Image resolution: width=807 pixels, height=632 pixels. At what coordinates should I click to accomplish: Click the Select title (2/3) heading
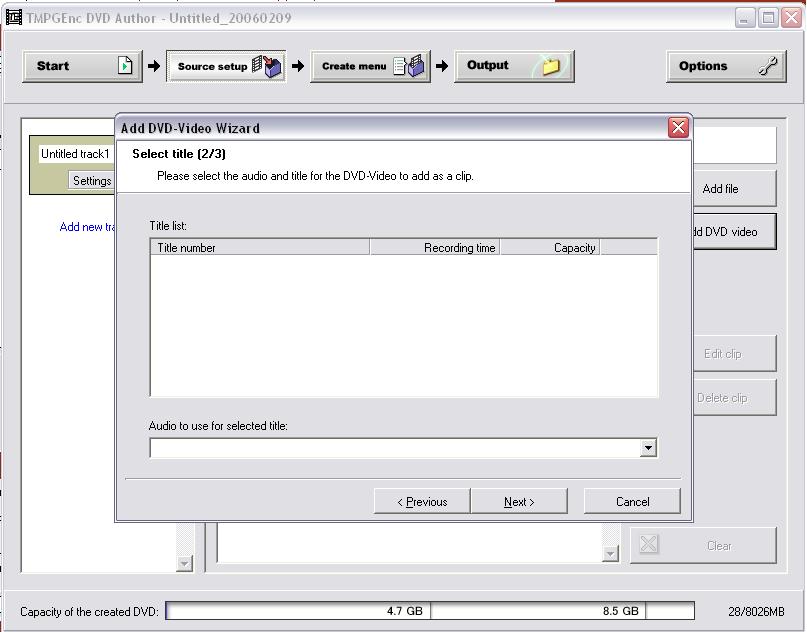tap(179, 153)
